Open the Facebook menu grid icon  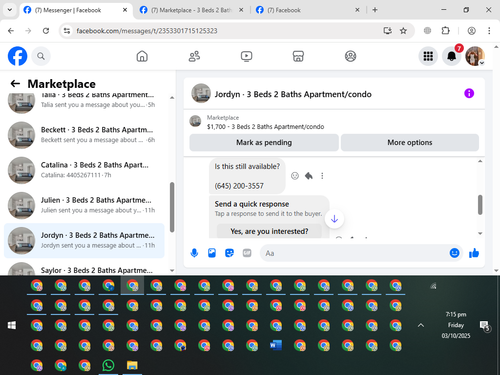428,56
